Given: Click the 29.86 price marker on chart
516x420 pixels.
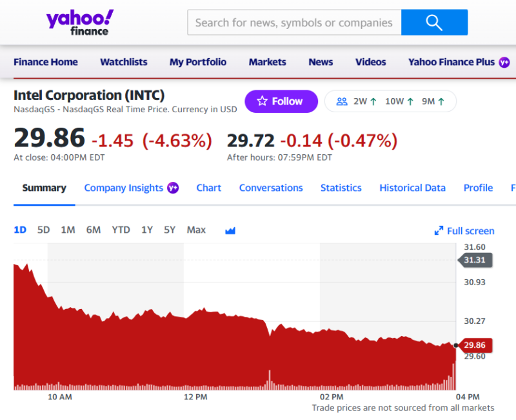Looking at the screenshot, I should [x=475, y=345].
